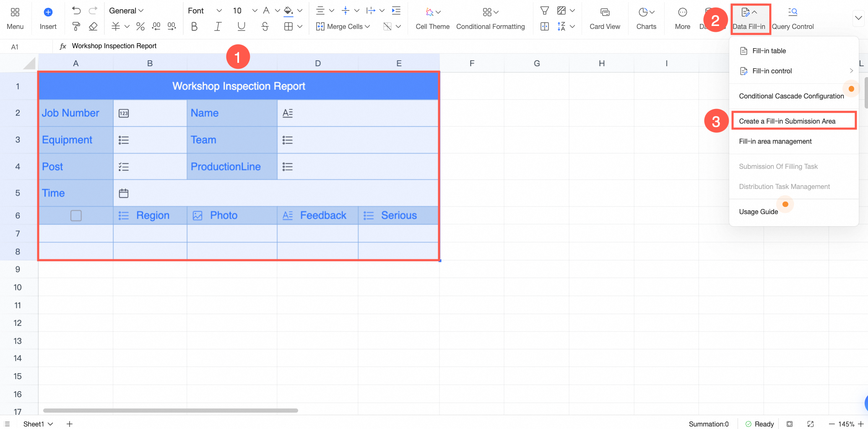
Task: Toggle bold formatting
Action: tap(194, 27)
